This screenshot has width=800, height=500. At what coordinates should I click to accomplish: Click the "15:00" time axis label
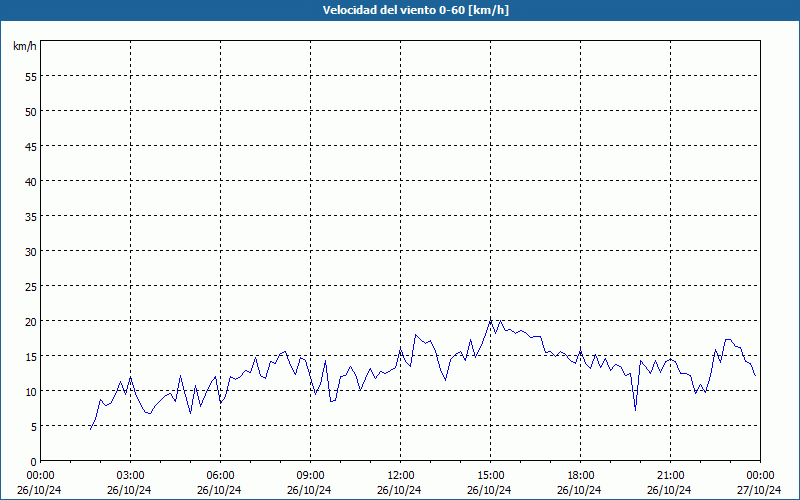tap(490, 476)
